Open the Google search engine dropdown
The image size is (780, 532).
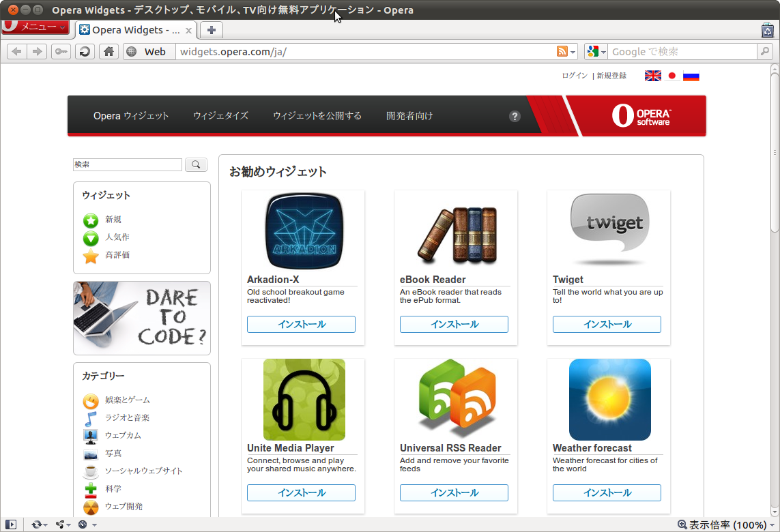596,51
